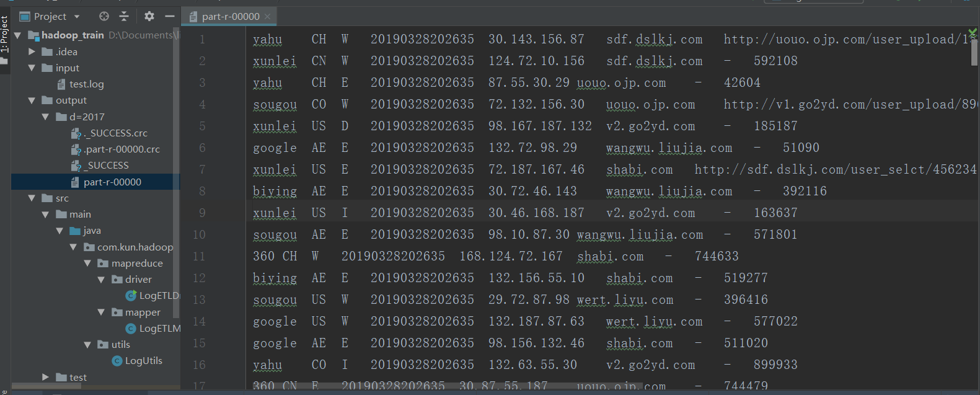Click the locate/scroll-from-source target icon
Viewport: 980px width, 395px height.
(x=104, y=16)
